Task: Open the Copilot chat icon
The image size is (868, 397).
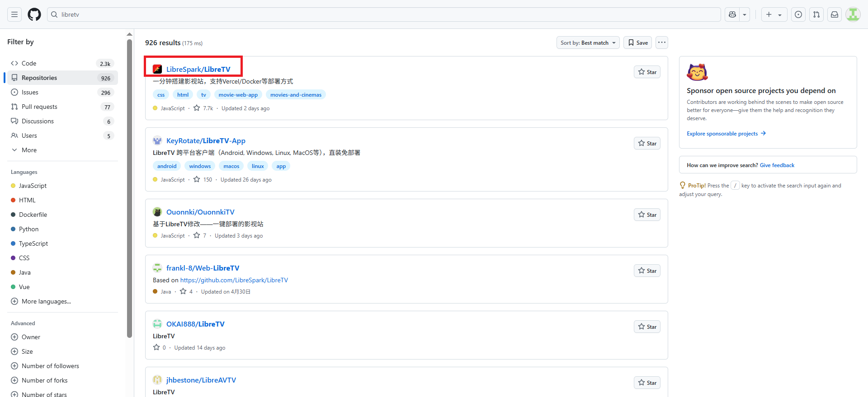Action: (x=732, y=14)
